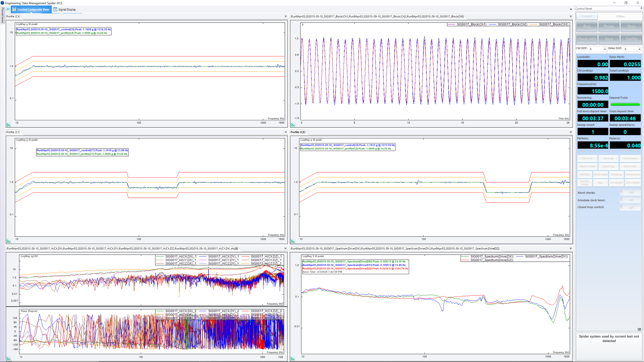Click the Spider-VCS application icon in the title bar
The width and height of the screenshot is (644, 362).
3,3
